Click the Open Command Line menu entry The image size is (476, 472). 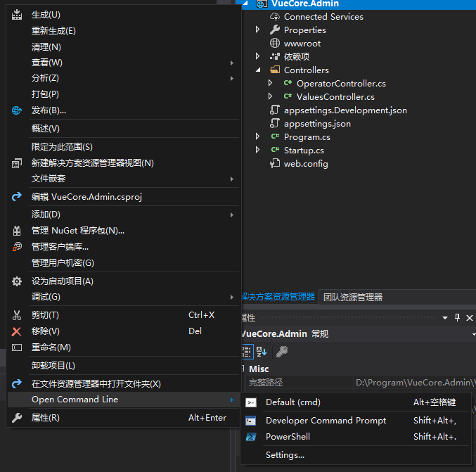124,400
